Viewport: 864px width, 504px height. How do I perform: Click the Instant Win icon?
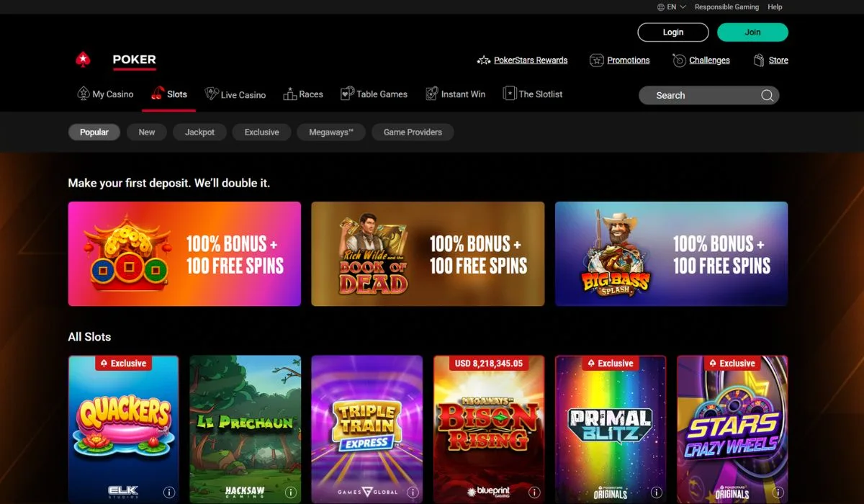[x=431, y=94]
